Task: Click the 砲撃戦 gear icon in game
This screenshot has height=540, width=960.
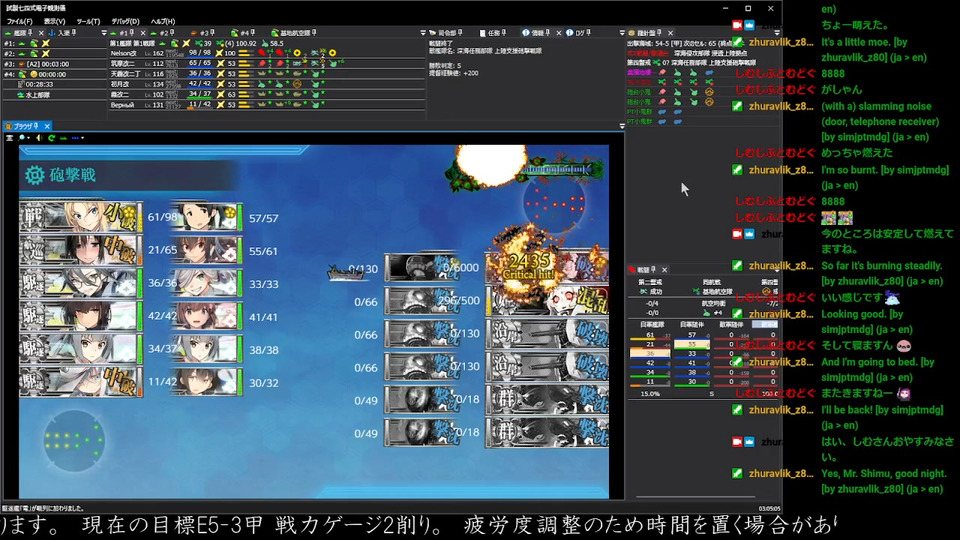Action: coord(35,175)
